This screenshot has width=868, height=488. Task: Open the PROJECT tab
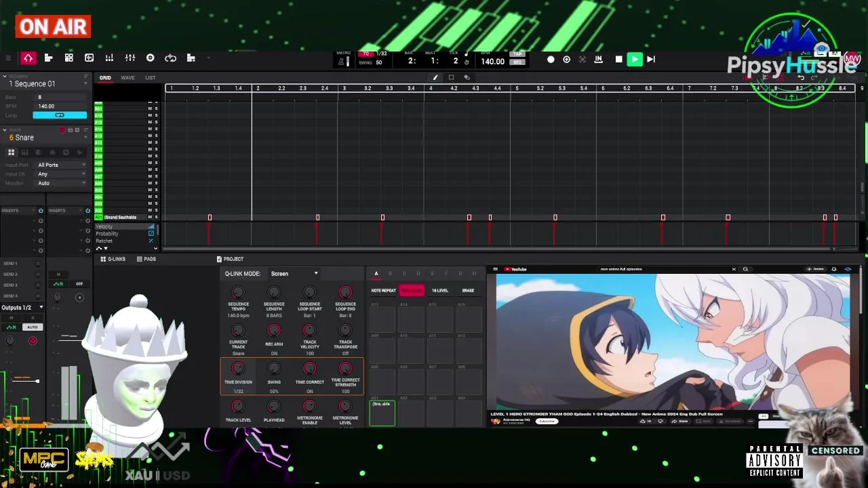230,259
